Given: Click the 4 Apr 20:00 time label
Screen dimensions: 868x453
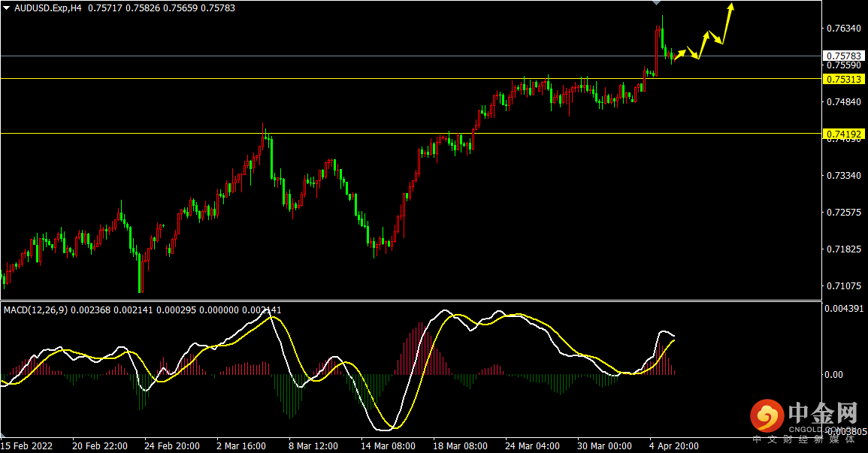Looking at the screenshot, I should tap(673, 445).
